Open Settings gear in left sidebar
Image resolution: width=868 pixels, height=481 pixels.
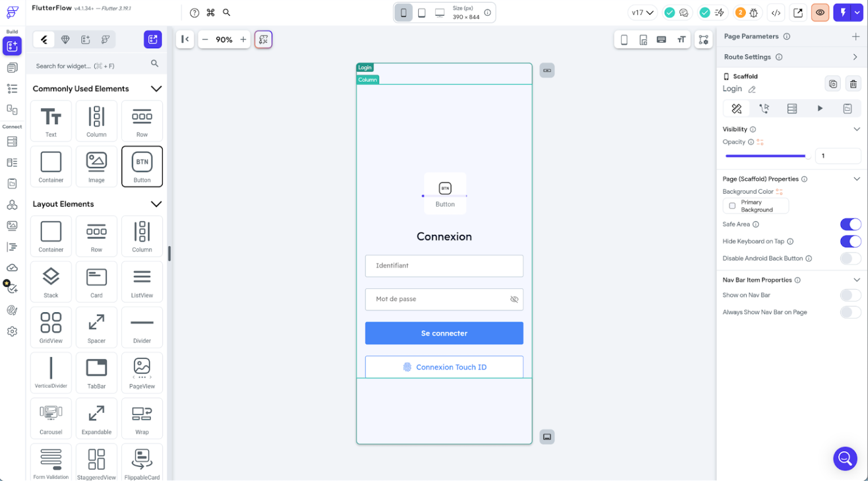12,331
